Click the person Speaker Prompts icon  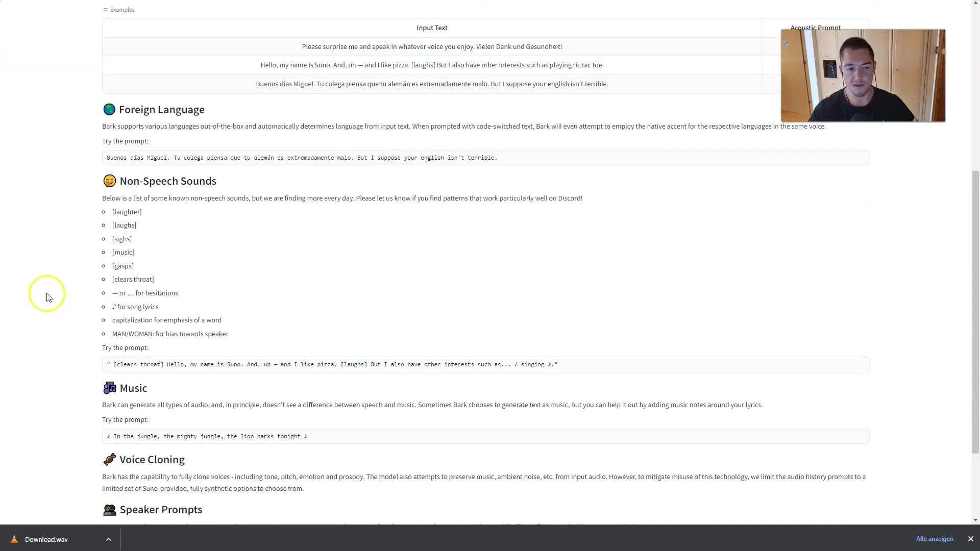pyautogui.click(x=109, y=510)
